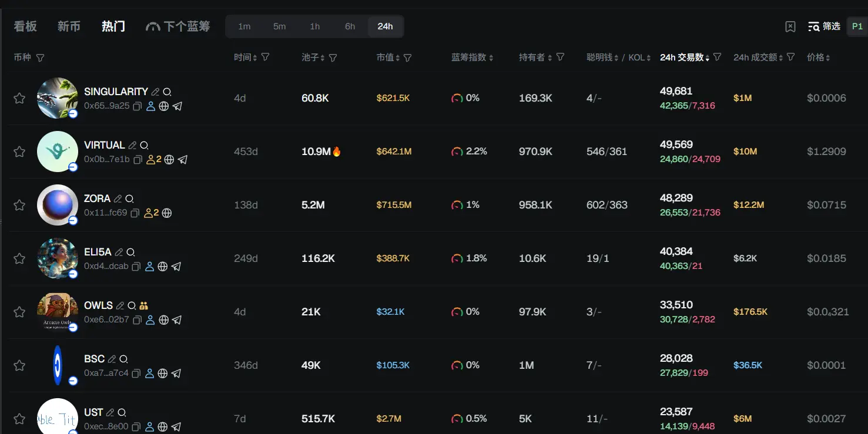Star the ZORA token row
Image resolution: width=868 pixels, height=434 pixels.
(x=19, y=205)
